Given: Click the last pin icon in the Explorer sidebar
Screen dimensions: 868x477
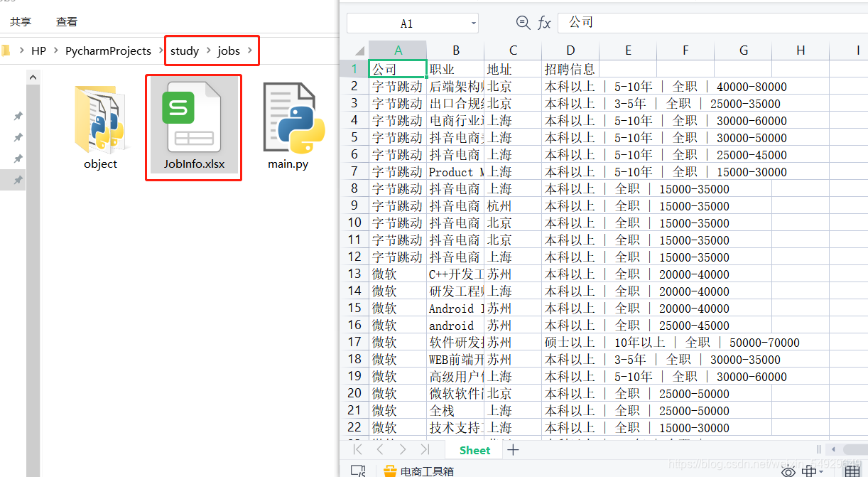Looking at the screenshot, I should click(18, 180).
